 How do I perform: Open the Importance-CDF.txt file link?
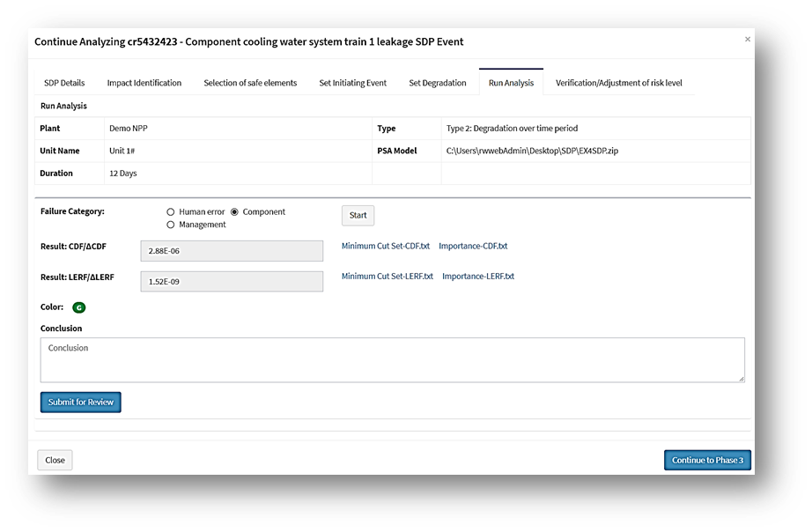click(473, 247)
